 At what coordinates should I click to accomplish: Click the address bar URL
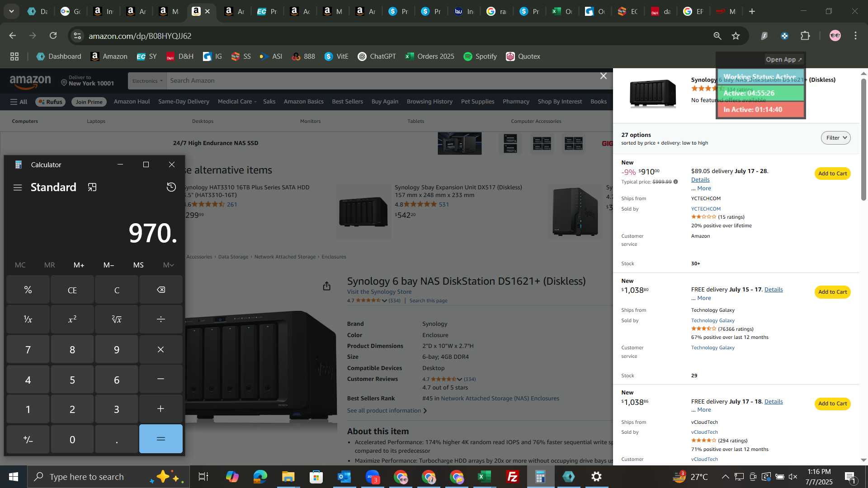click(x=140, y=36)
